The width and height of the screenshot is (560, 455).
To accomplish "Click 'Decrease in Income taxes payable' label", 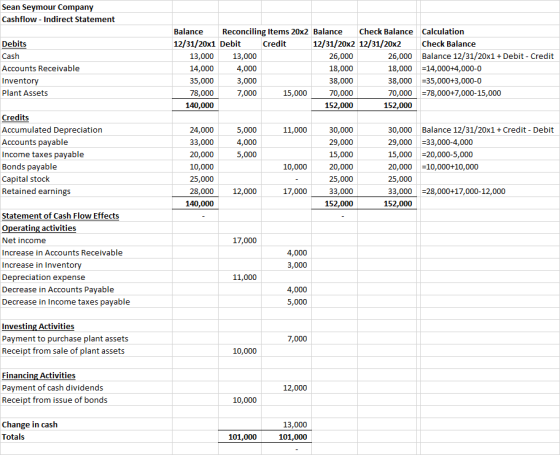I will tap(66, 302).
